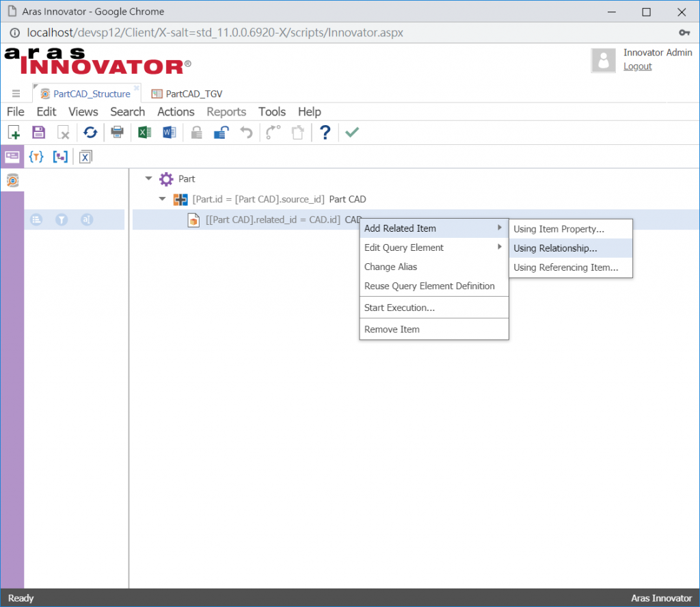This screenshot has width=700, height=607.
Task: Expand the Edit Query Element submenu arrow
Action: tap(499, 247)
